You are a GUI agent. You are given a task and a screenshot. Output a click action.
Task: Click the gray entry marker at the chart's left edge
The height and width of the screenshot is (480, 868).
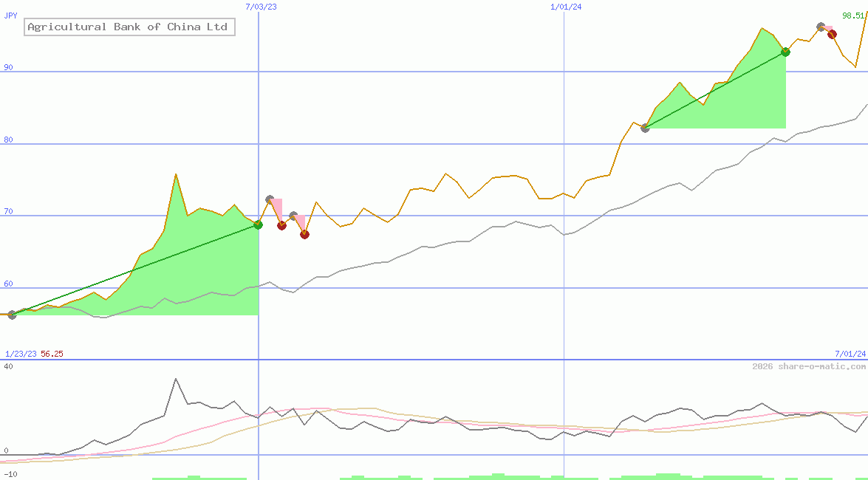click(x=11, y=315)
